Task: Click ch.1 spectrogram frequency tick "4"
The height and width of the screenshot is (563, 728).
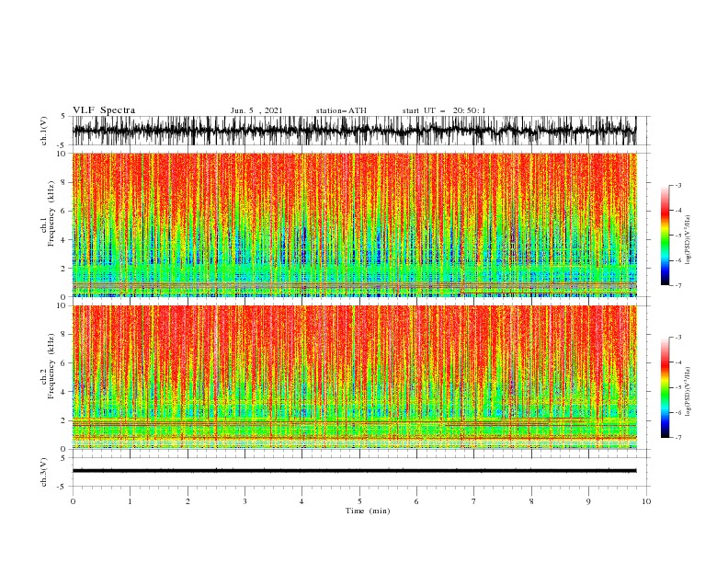Action: pos(63,240)
